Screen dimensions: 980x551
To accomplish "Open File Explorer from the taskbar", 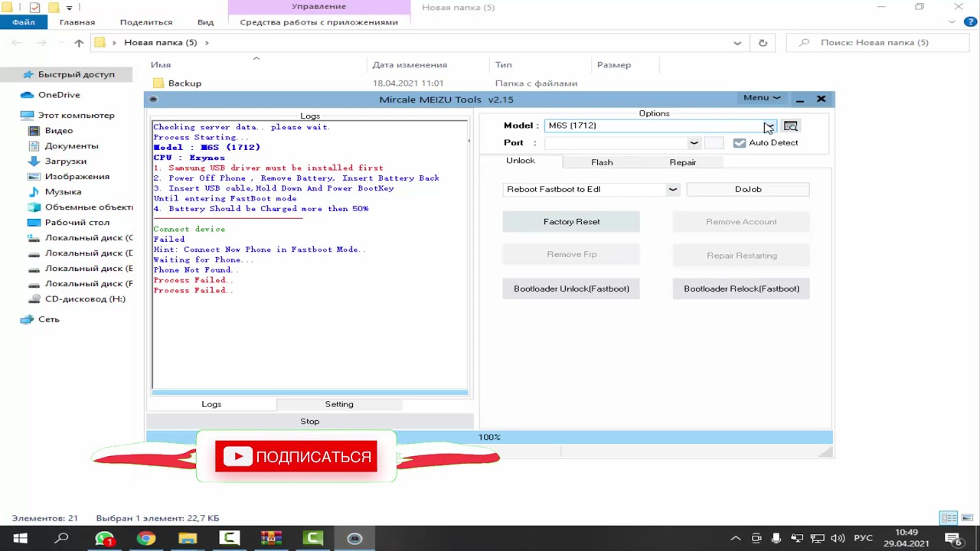I will 188,539.
